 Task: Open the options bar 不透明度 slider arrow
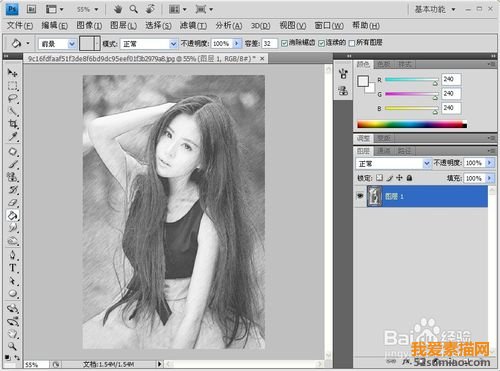point(237,43)
